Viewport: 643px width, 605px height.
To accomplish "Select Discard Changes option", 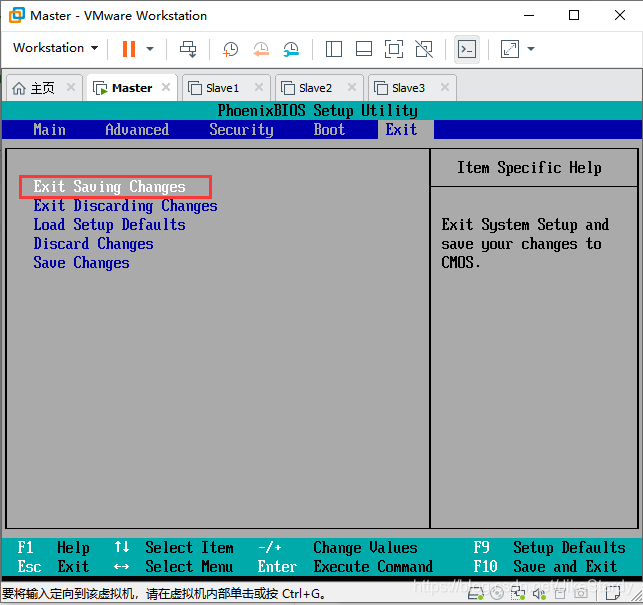I will tap(93, 244).
